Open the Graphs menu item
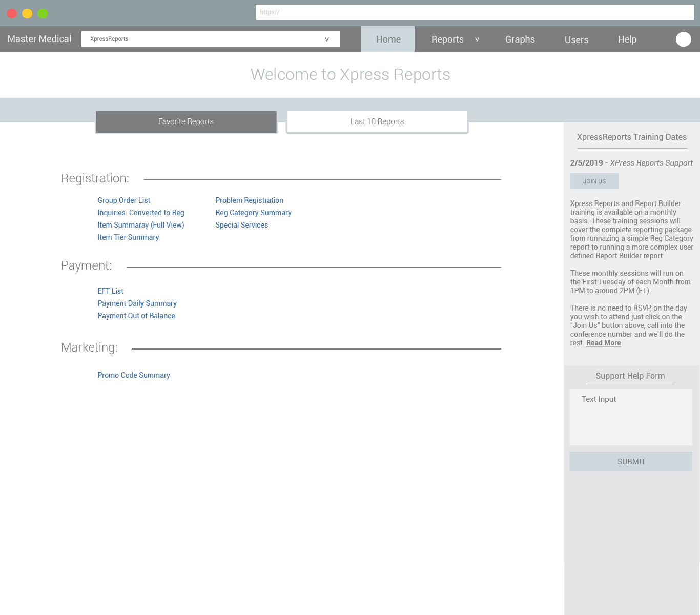This screenshot has width=700, height=615. (x=520, y=39)
